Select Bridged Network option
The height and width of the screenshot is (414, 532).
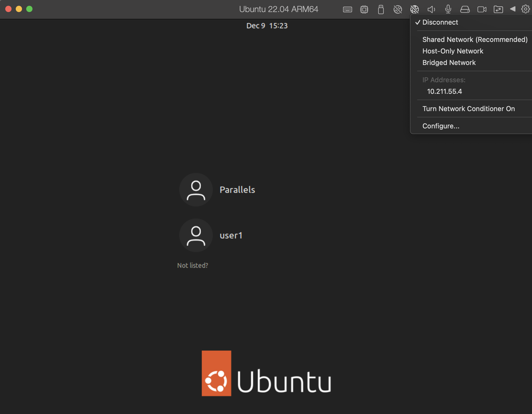click(449, 63)
